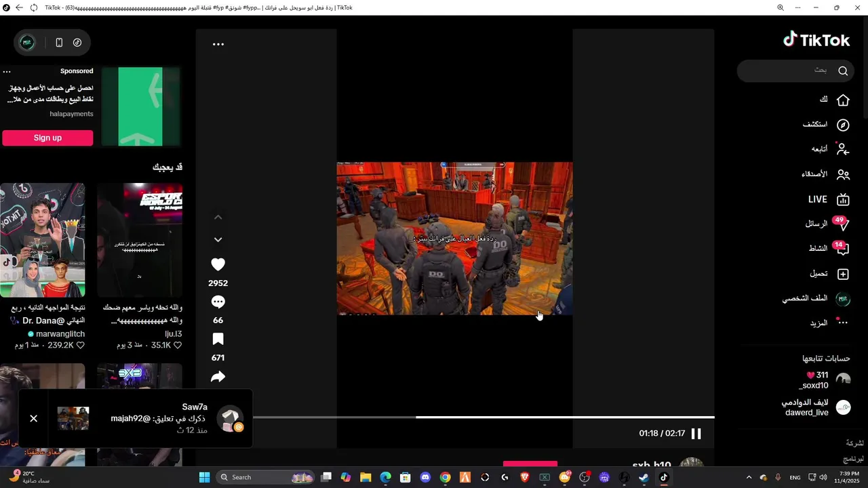Share the video with arrow icon

(218, 377)
